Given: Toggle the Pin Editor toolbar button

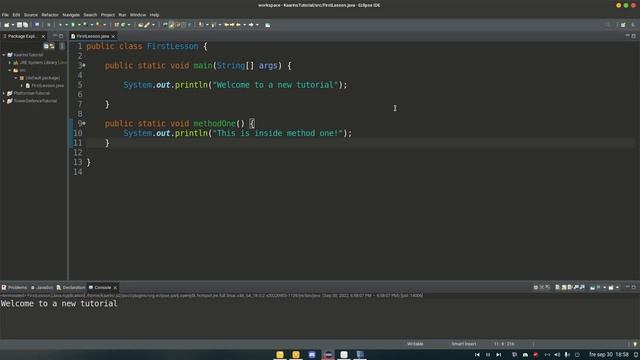Looking at the screenshot, I should click(x=268, y=25).
